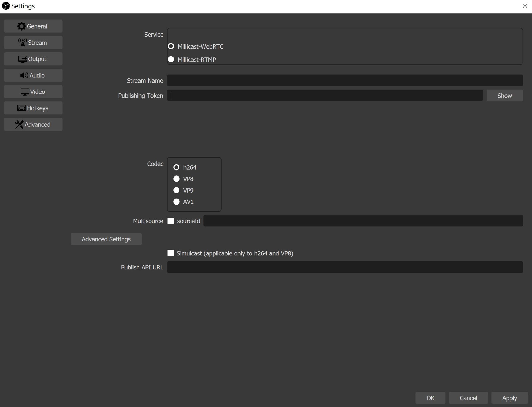Viewport: 532px width, 407px height.
Task: Select the AV1 codec option
Action: click(176, 201)
